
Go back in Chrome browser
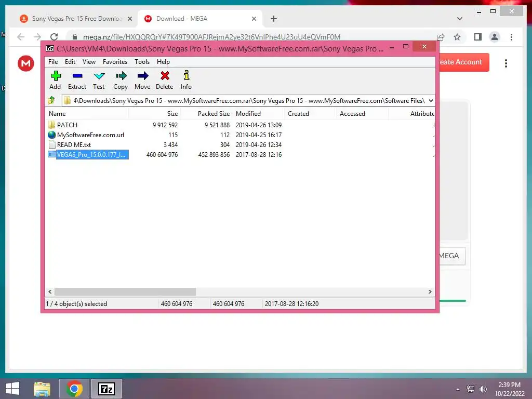tap(21, 37)
